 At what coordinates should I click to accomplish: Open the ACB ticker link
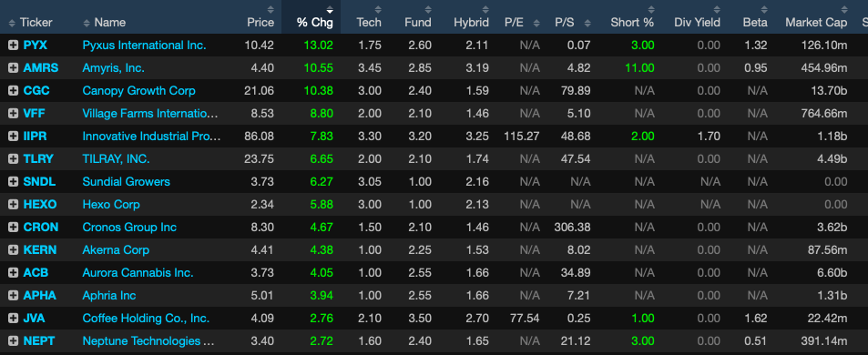pyautogui.click(x=36, y=272)
